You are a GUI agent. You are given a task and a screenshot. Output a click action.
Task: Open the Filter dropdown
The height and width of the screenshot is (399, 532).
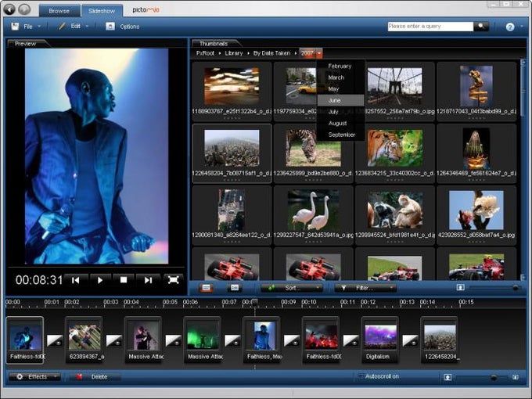365,288
